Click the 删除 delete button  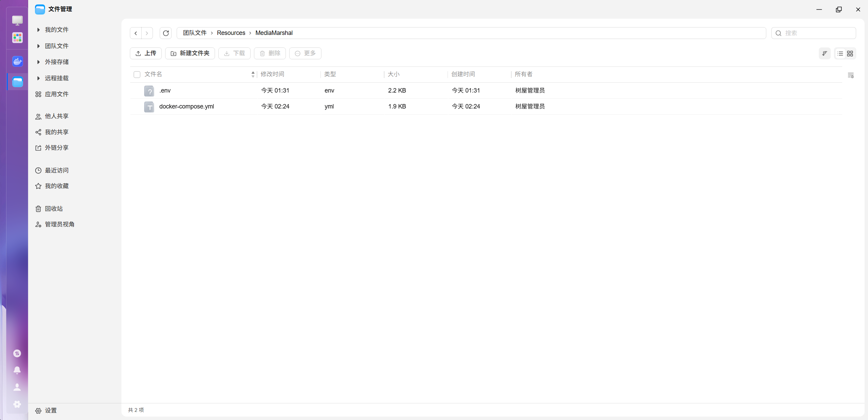270,54
